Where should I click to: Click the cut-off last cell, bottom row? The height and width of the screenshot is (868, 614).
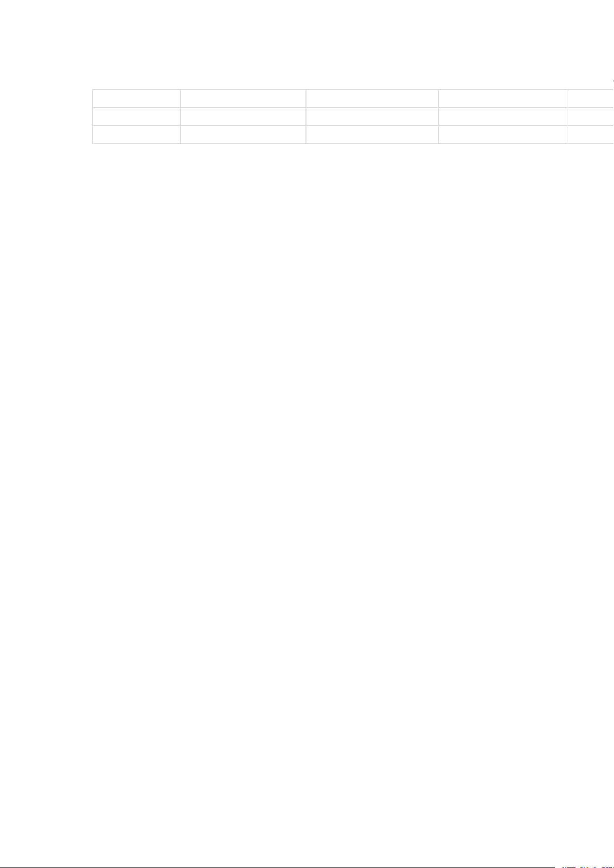591,134
